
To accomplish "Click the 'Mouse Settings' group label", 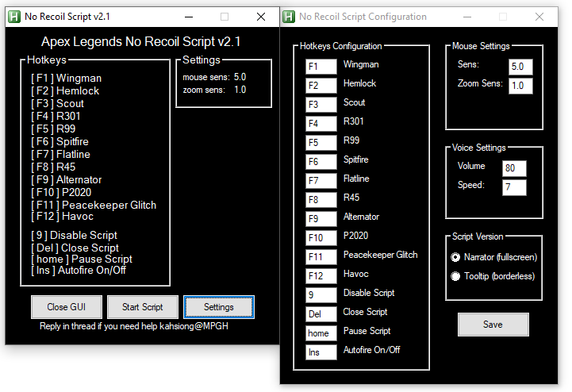I will 481,46.
